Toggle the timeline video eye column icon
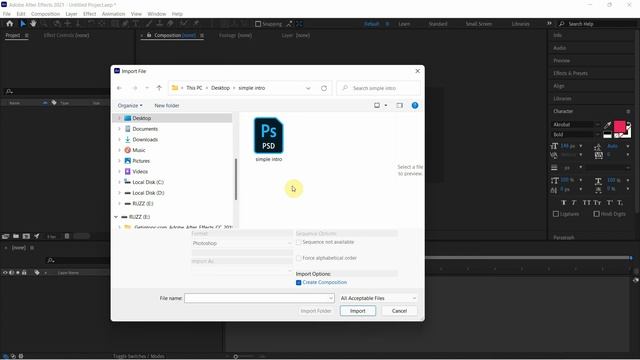Screen dimensions: 640x360 click(x=5, y=273)
